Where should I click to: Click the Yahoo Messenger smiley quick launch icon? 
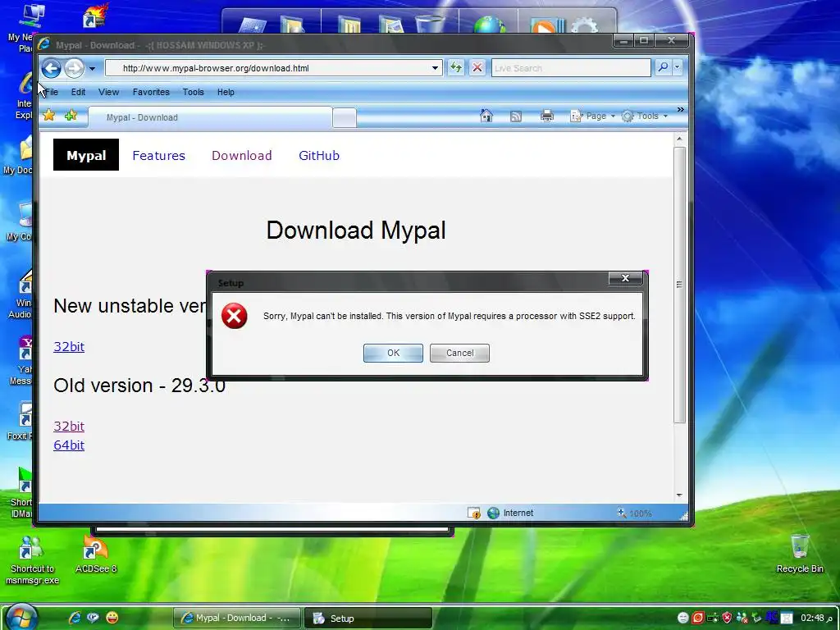coord(112,618)
